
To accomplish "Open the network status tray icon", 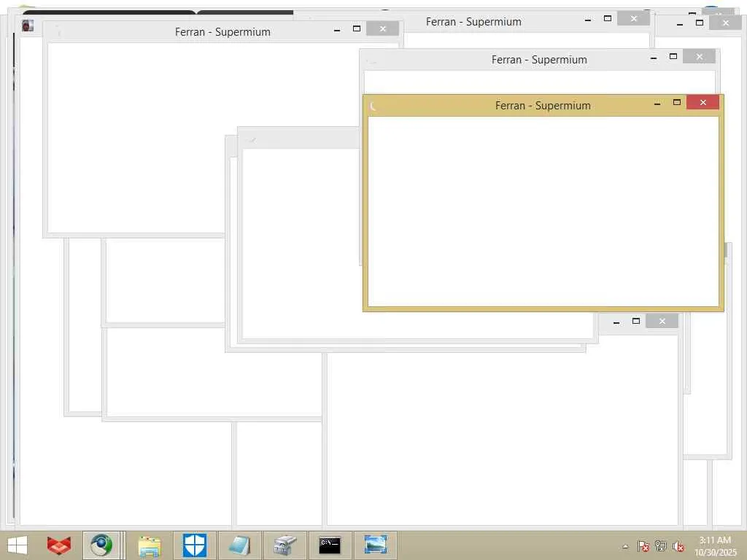I will pos(661,546).
